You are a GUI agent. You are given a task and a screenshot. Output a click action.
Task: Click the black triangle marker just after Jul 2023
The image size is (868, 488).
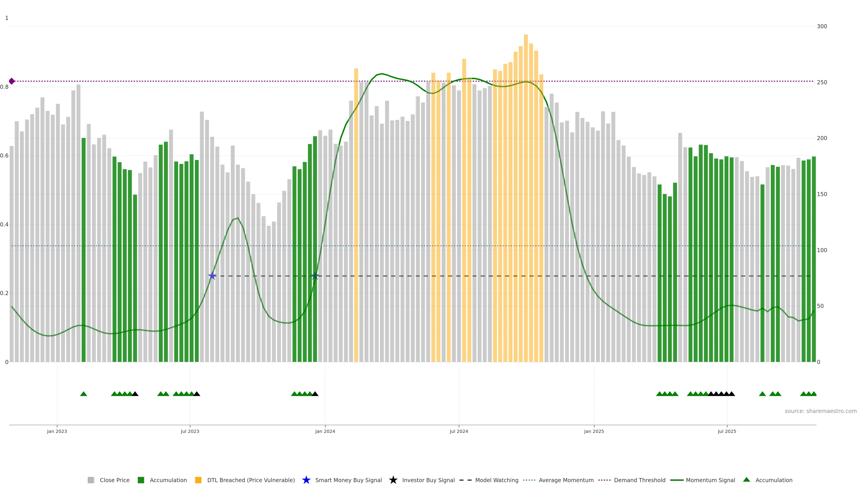(197, 394)
